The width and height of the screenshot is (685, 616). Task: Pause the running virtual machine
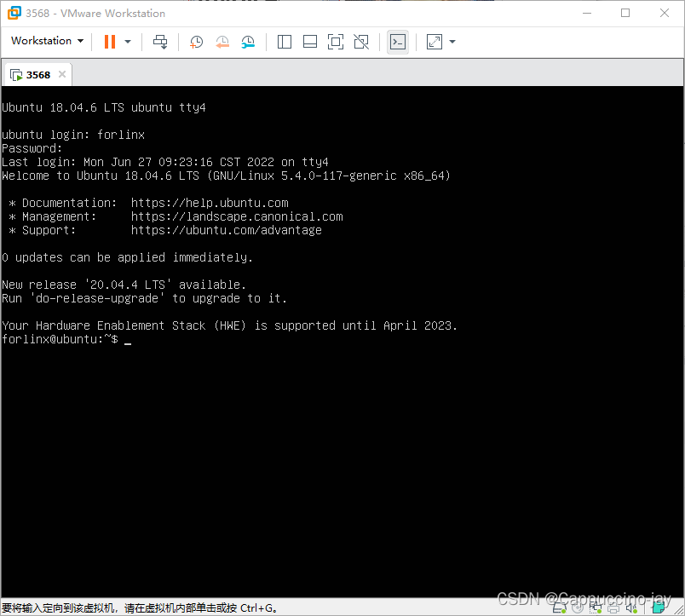(110, 42)
